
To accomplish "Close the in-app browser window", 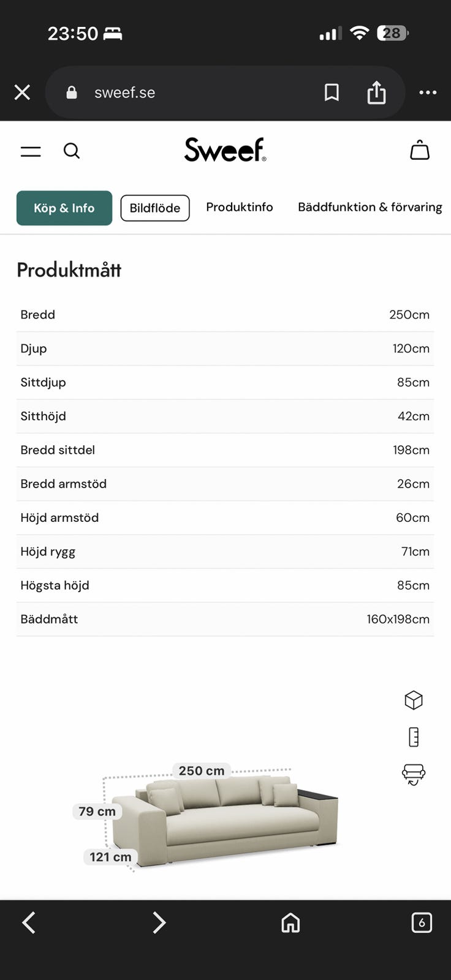I will tap(22, 92).
